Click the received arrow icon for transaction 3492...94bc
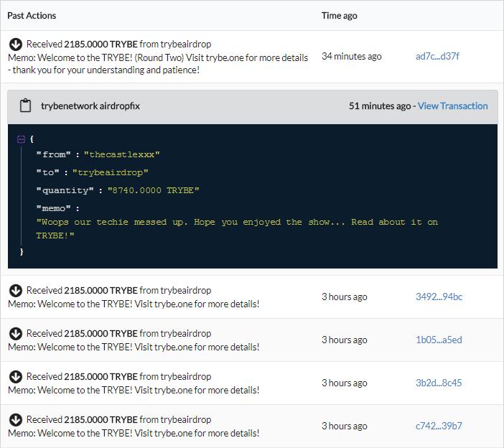504x448 pixels. [x=15, y=291]
